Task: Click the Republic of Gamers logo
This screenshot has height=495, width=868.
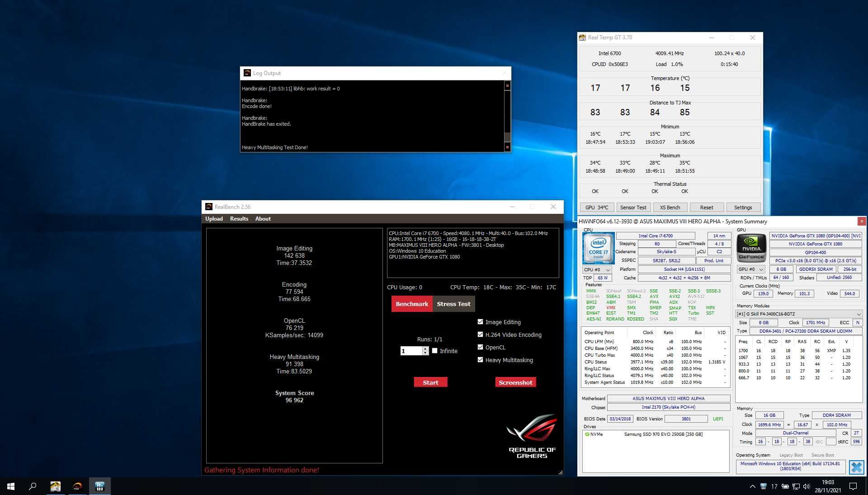Action: [x=532, y=437]
